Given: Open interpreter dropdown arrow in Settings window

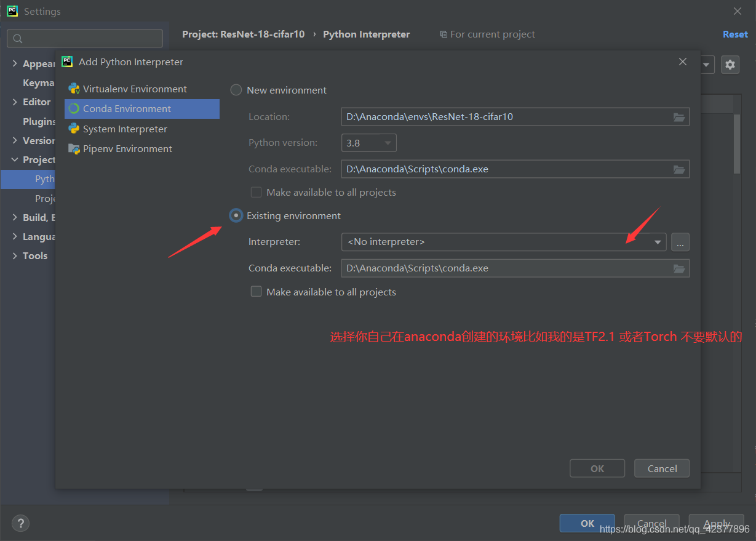Looking at the screenshot, I should click(x=707, y=64).
